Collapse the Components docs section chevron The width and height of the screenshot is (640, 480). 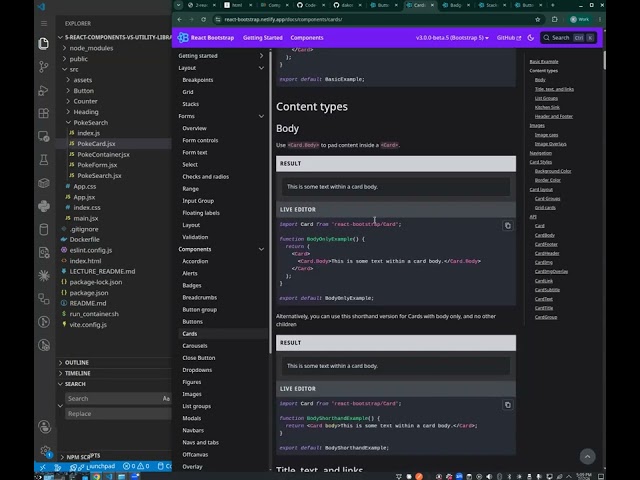pyautogui.click(x=261, y=249)
